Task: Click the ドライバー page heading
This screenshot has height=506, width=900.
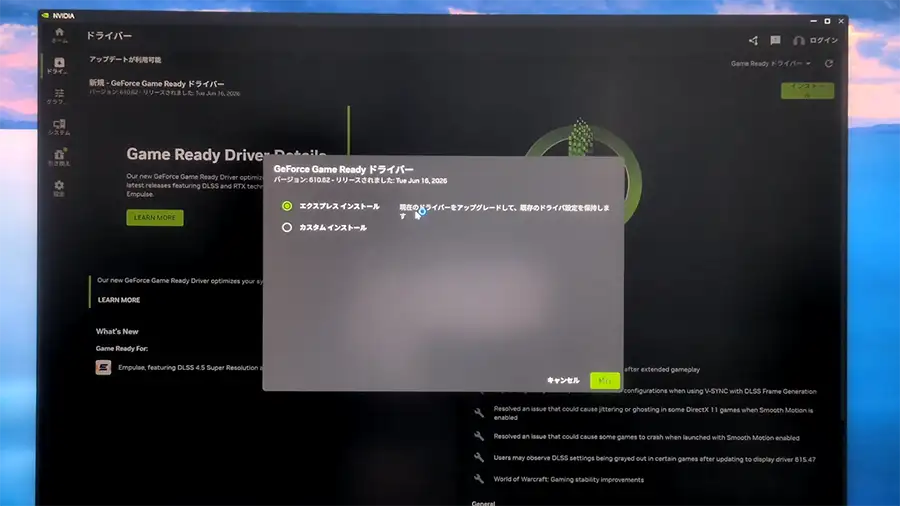Action: pyautogui.click(x=109, y=36)
